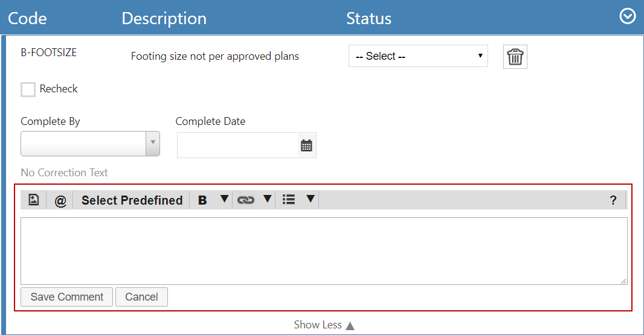
Task: Open dropdown arrow next to link icon
Action: tap(268, 199)
